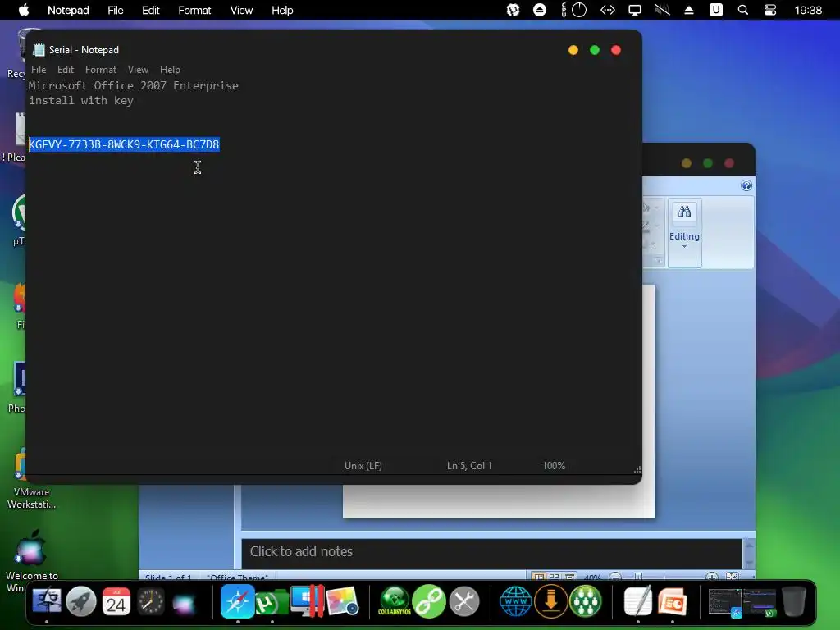Click the PowerPoint zoom slider handle
The height and width of the screenshot is (630, 840).
coord(638,577)
